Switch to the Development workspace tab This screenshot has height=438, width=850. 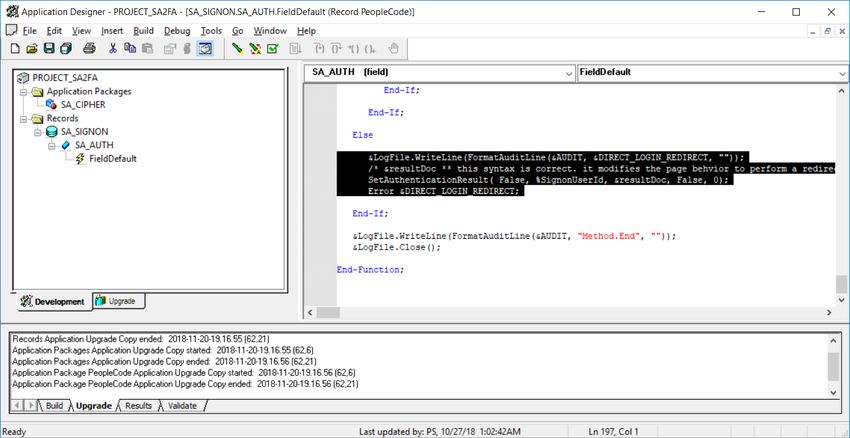(x=53, y=301)
